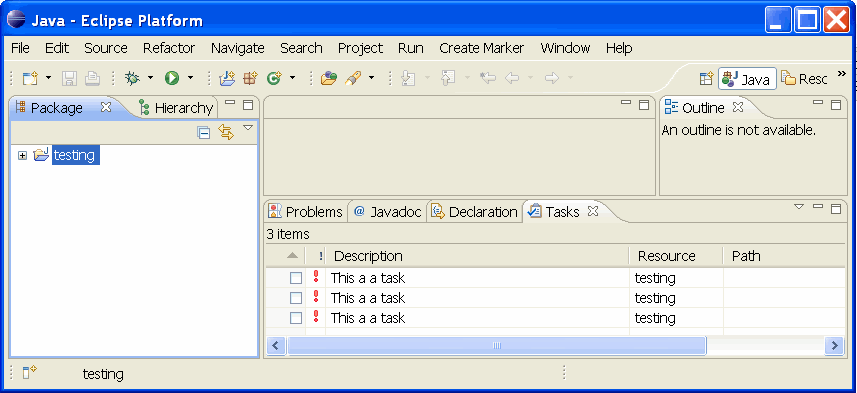
Task: Open the Project menu
Action: tap(360, 48)
